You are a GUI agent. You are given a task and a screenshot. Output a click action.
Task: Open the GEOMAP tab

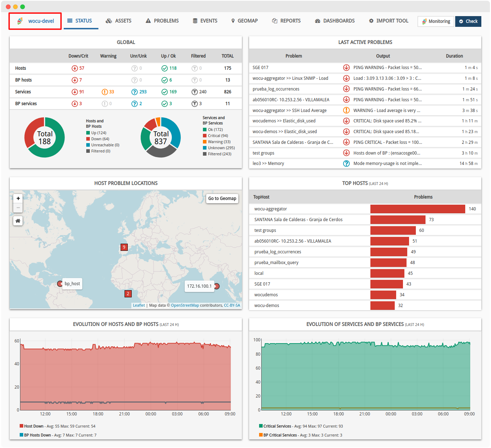(244, 21)
